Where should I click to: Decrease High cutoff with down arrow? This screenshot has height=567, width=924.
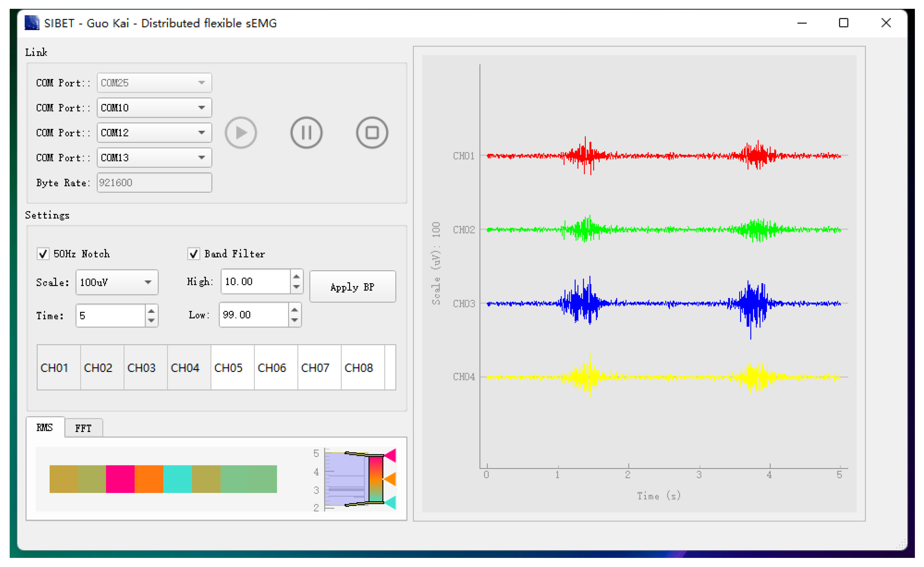pyautogui.click(x=296, y=286)
